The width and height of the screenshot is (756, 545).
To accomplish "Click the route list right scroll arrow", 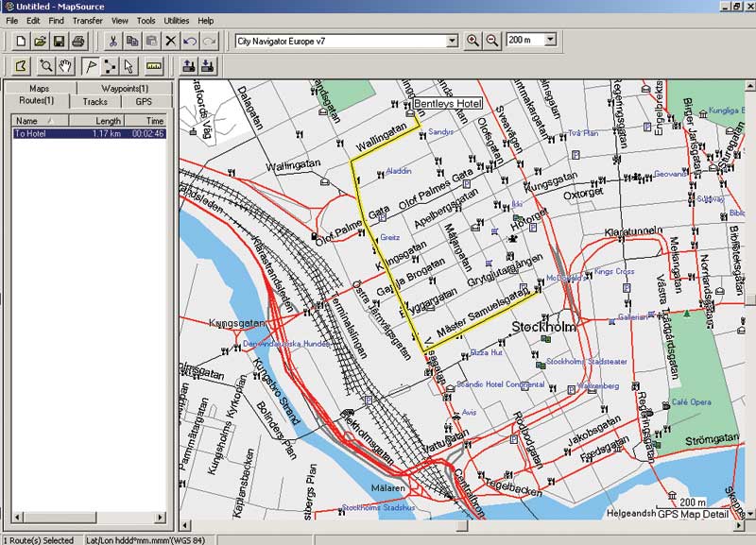I will tap(160, 518).
